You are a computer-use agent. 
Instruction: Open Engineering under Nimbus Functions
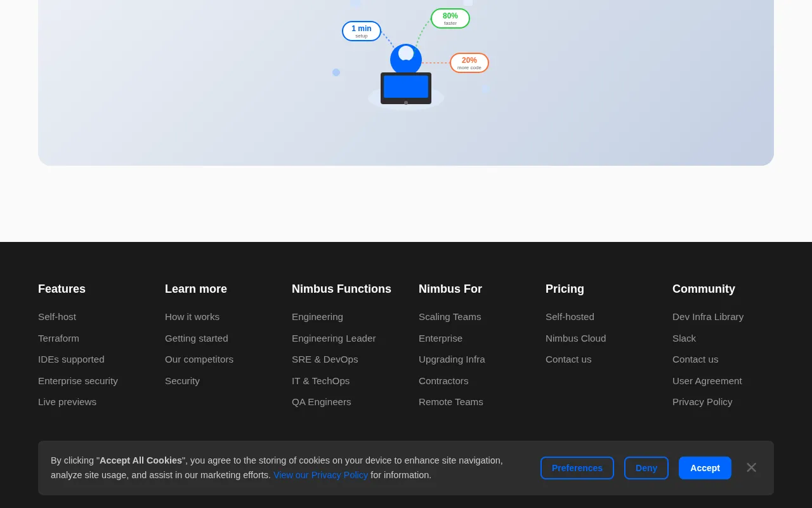coord(317,317)
